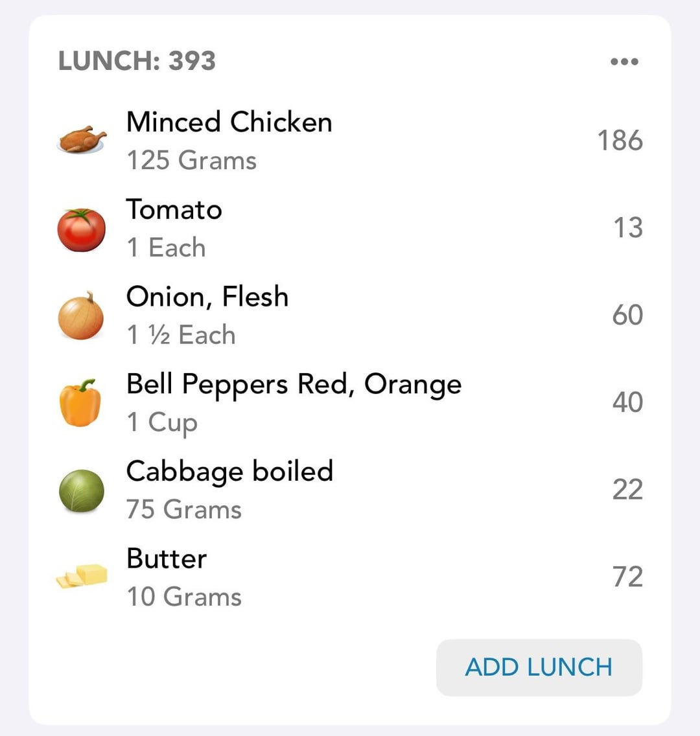Viewport: 700px width, 736px height.
Task: Open the three-dot lunch options menu
Action: pyautogui.click(x=624, y=62)
